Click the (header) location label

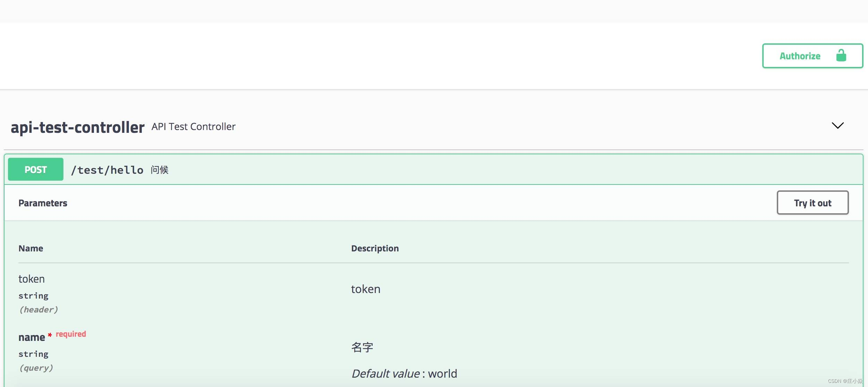click(38, 310)
